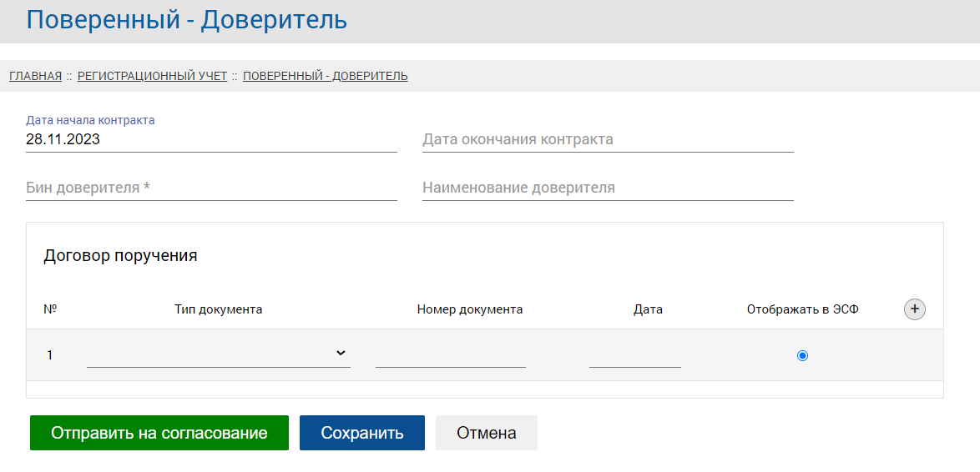Screen dimensions: 980x472
Task: Open the 'Тип документа' dropdown in row 1
Action: pyautogui.click(x=218, y=354)
